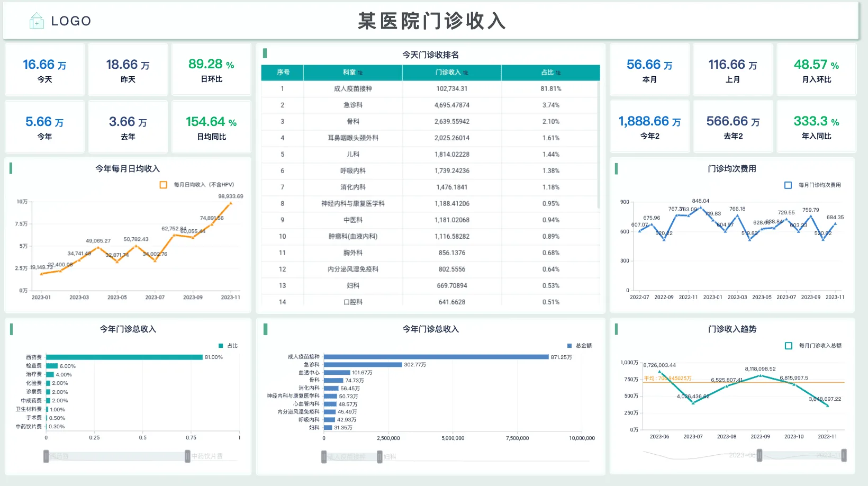
Task: Click the 序号 column header
Action: click(x=283, y=73)
